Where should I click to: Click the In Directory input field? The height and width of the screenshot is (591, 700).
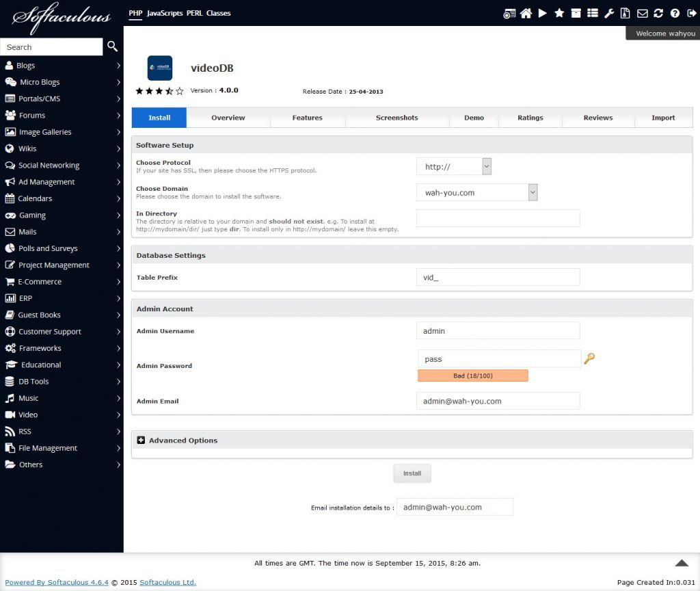pos(498,218)
